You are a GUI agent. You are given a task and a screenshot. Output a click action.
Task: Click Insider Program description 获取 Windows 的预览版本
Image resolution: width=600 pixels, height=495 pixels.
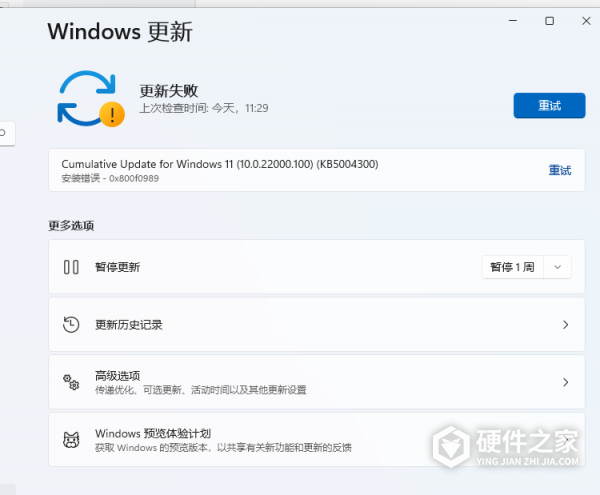coord(223,448)
